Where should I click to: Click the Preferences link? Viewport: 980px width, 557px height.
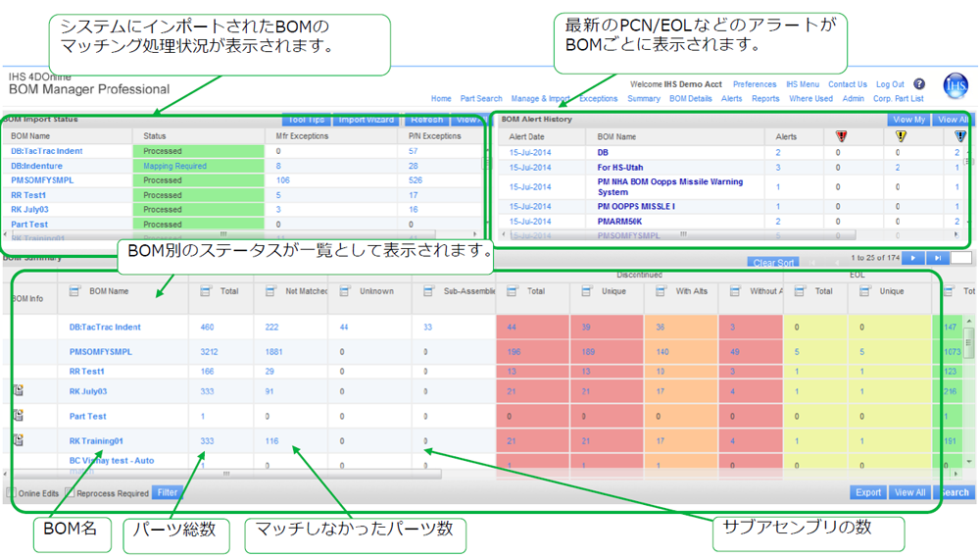[755, 84]
